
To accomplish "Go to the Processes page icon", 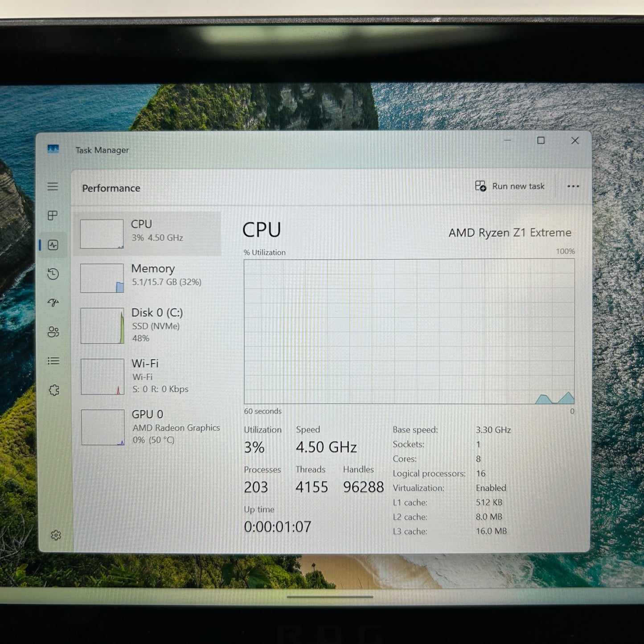I will [53, 216].
